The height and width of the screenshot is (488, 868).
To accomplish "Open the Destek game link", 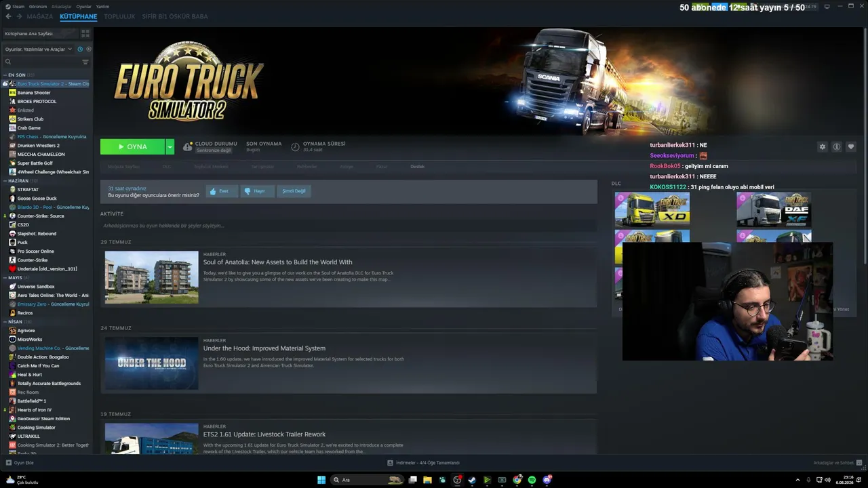I will pyautogui.click(x=417, y=166).
